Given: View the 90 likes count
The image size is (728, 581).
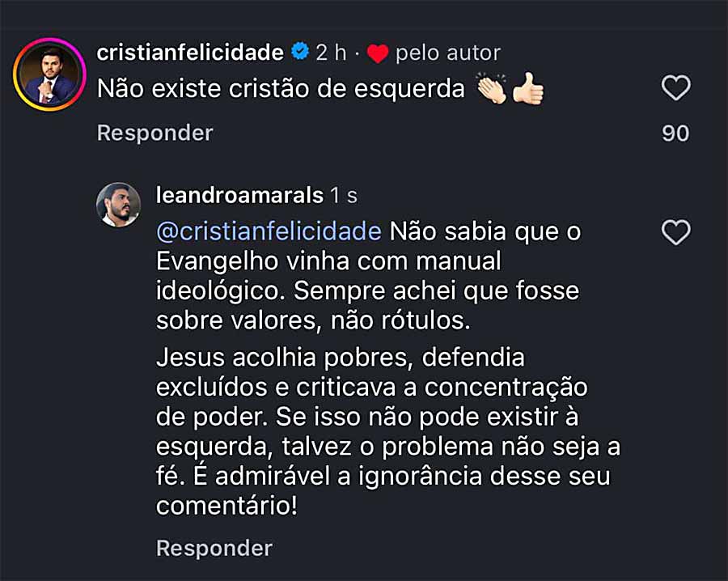Looking at the screenshot, I should [x=675, y=134].
